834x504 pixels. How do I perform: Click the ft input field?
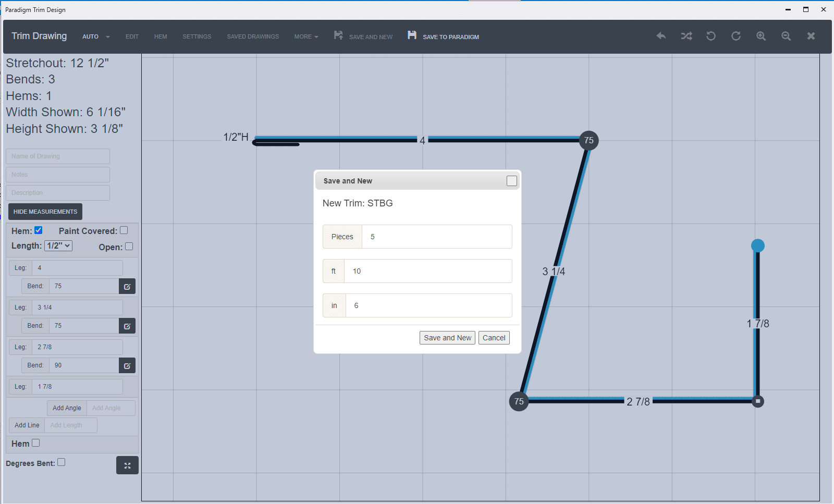428,271
